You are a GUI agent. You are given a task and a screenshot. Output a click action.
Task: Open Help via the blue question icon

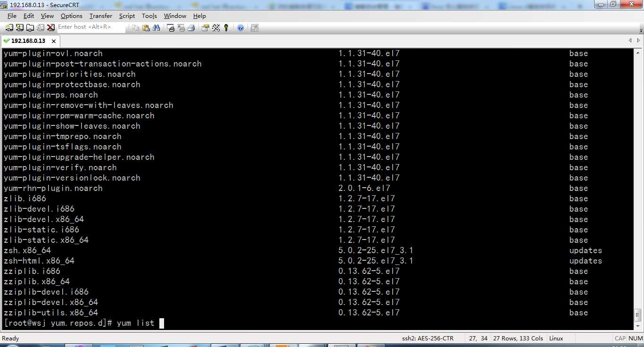(240, 28)
